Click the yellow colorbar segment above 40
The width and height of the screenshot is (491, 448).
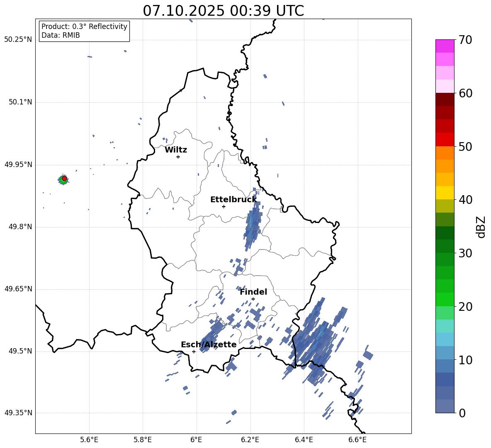[x=445, y=193]
